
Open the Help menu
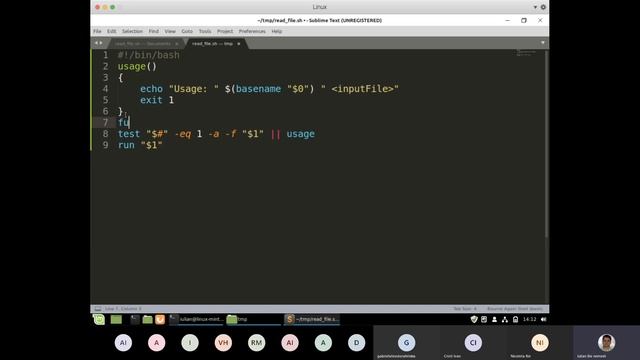[277, 31]
